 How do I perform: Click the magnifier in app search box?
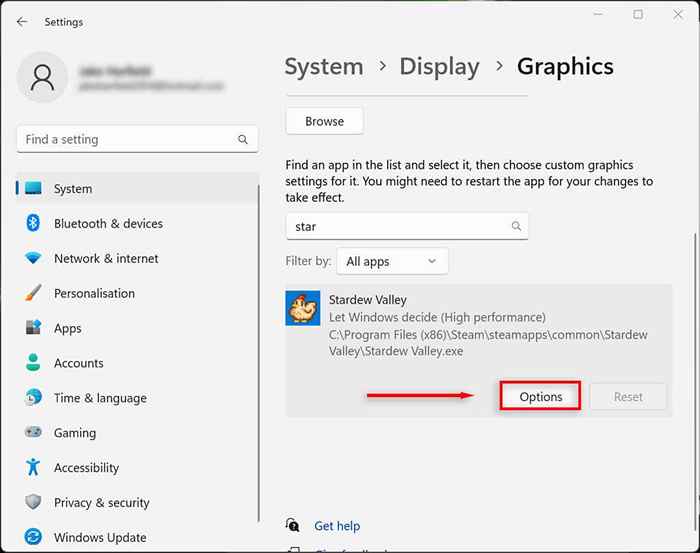tap(516, 226)
